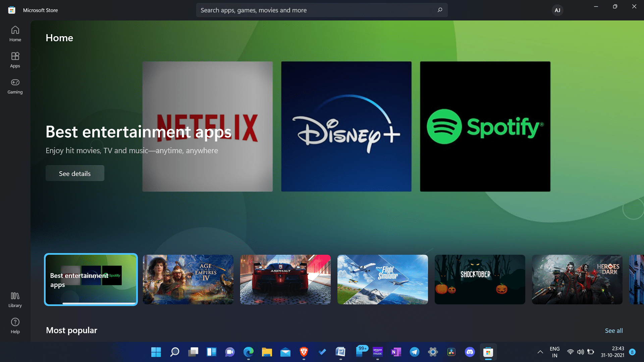This screenshot has width=644, height=362.
Task: Open the Microsoft Flight Simulator promo
Action: pyautogui.click(x=382, y=279)
